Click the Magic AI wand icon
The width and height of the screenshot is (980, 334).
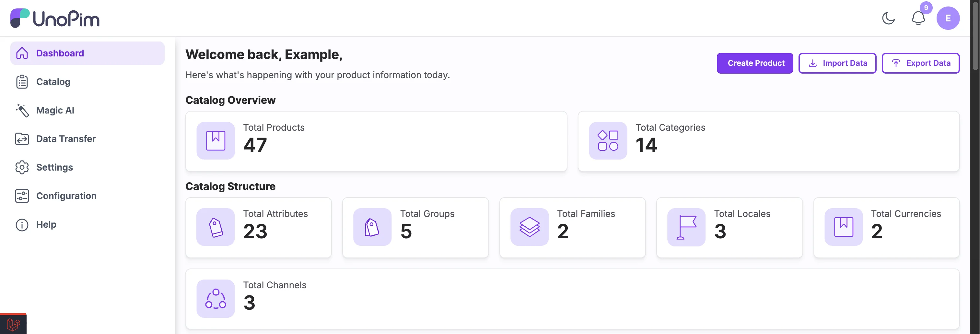click(x=22, y=110)
